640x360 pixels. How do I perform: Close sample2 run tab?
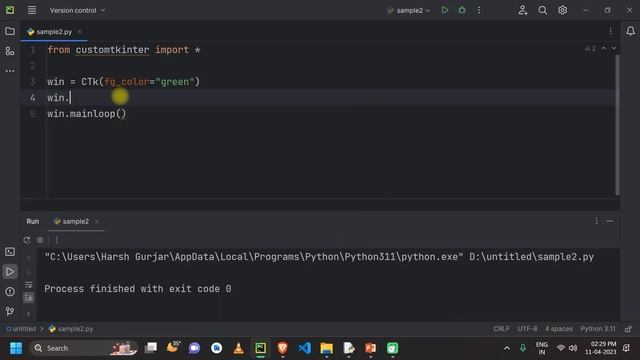(97, 222)
